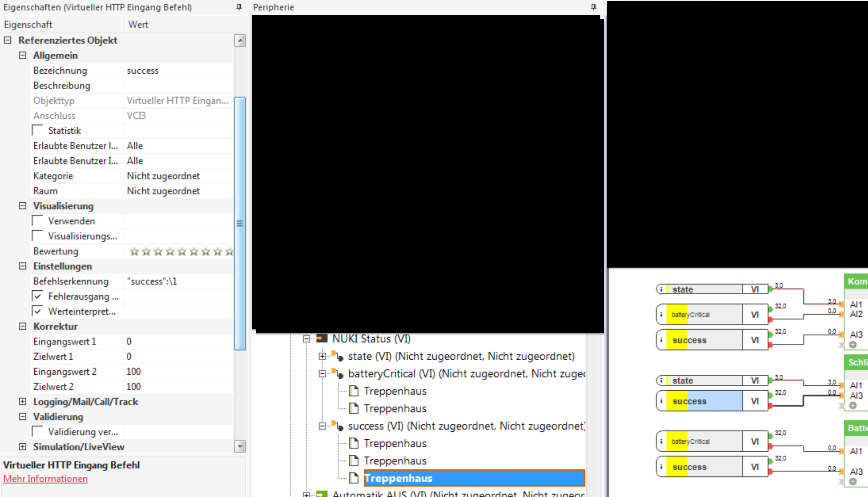This screenshot has height=497, width=868.
Task: Enable the Statistik checkbox
Action: (38, 131)
